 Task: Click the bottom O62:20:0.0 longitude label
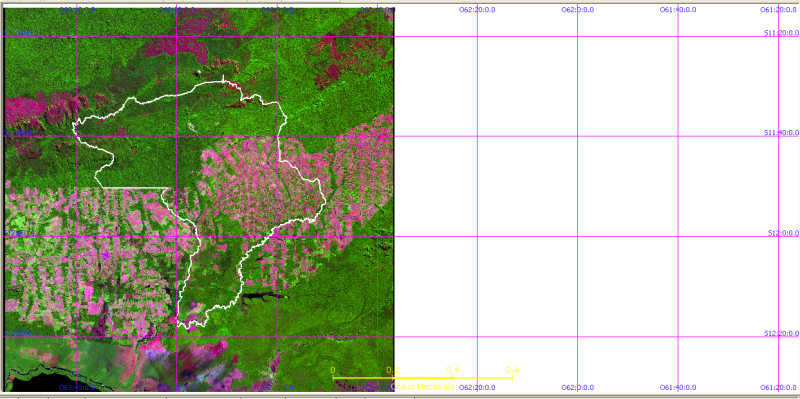pos(477,388)
